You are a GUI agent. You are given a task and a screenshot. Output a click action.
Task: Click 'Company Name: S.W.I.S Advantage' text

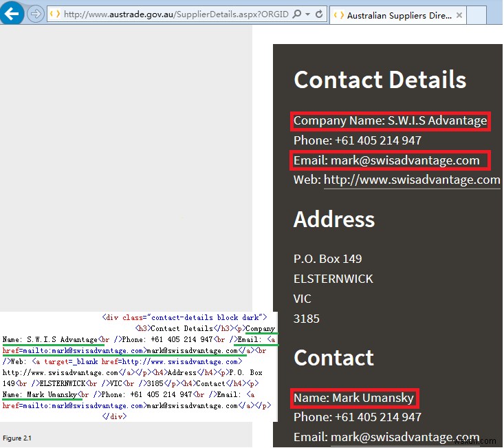pos(390,121)
